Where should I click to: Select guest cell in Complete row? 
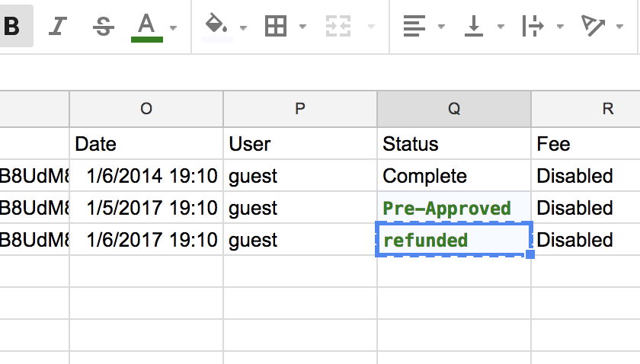pos(300,175)
